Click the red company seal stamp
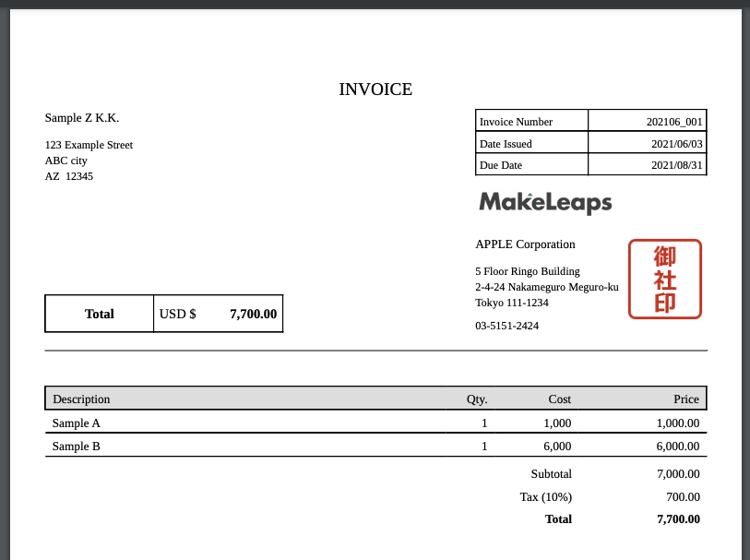This screenshot has width=750, height=560. (664, 279)
